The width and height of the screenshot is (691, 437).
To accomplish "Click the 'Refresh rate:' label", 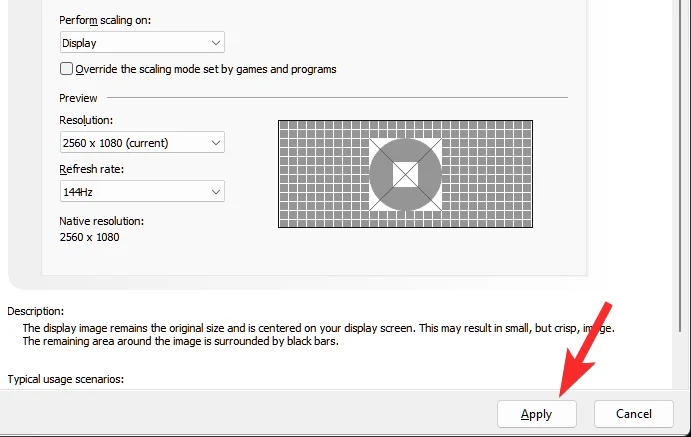I will [x=92, y=169].
